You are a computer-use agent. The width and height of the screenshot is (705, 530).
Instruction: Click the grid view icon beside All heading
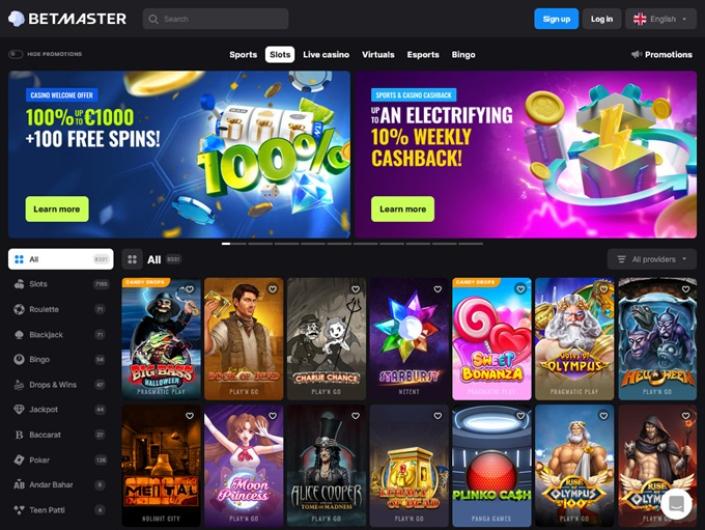[x=132, y=259]
